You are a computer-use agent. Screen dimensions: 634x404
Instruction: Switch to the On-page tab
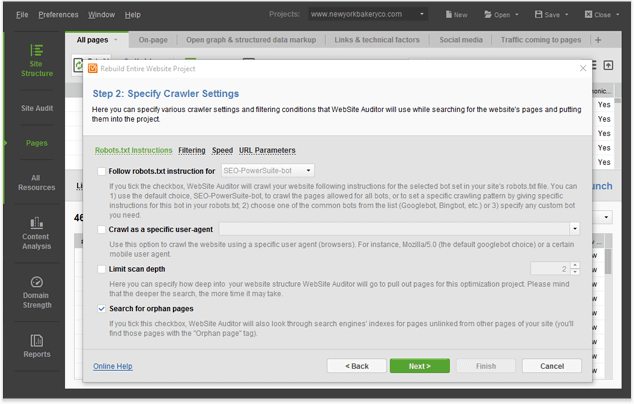[153, 40]
